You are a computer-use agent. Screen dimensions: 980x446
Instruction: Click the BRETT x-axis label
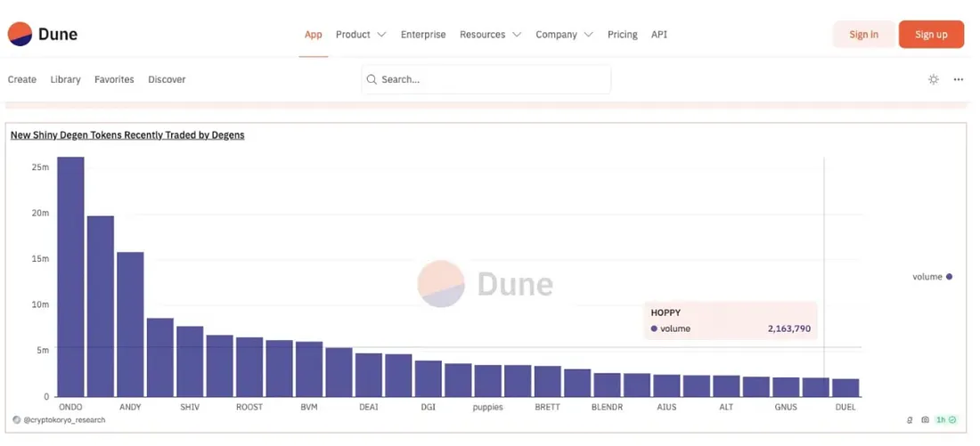[548, 407]
